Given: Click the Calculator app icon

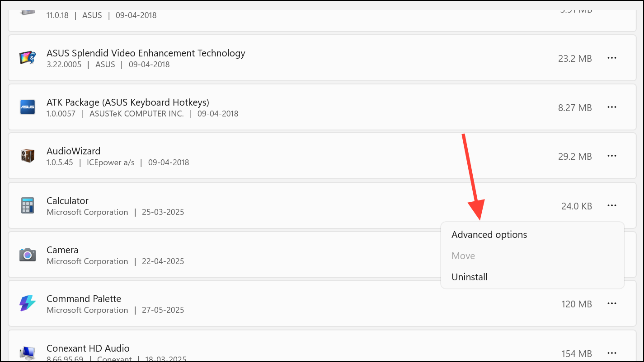Looking at the screenshot, I should point(27,205).
